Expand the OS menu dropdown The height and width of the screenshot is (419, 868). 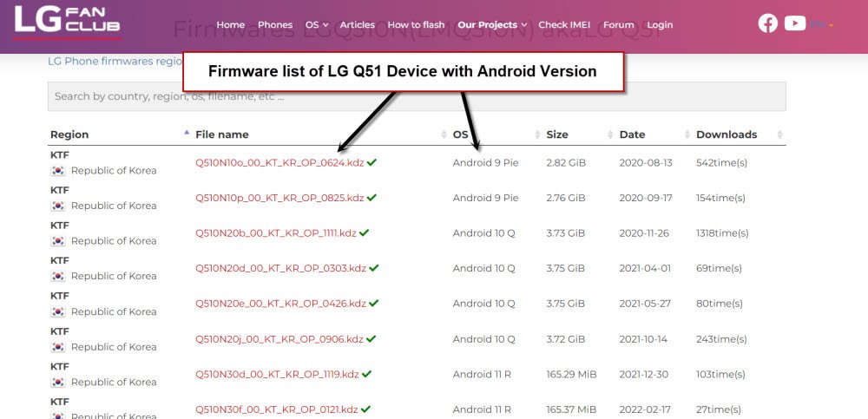pyautogui.click(x=317, y=25)
